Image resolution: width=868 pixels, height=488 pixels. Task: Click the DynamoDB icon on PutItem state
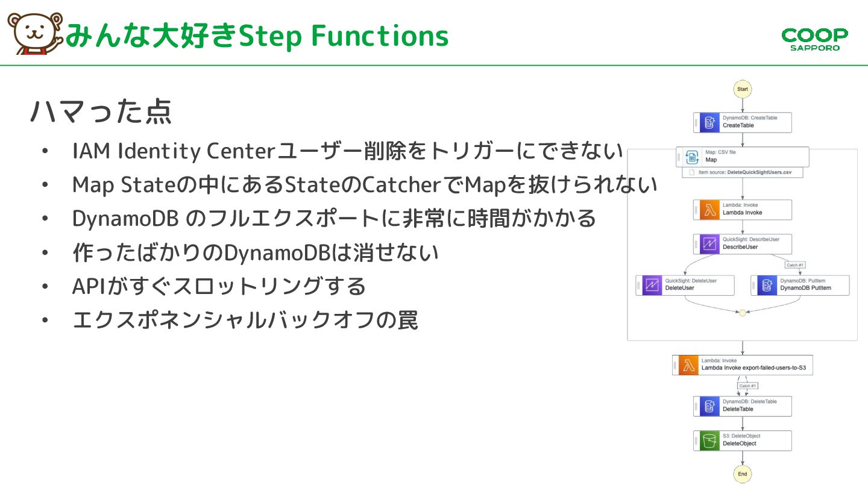point(767,285)
